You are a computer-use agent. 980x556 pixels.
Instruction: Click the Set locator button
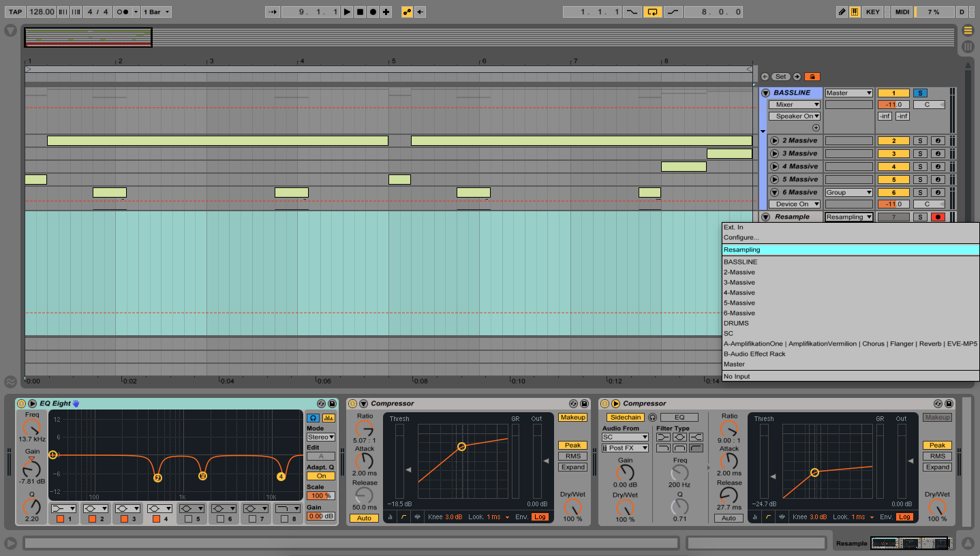(780, 77)
